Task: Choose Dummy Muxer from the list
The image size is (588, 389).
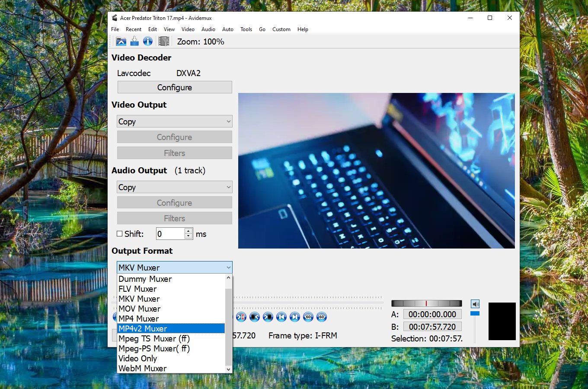Action: [171, 279]
